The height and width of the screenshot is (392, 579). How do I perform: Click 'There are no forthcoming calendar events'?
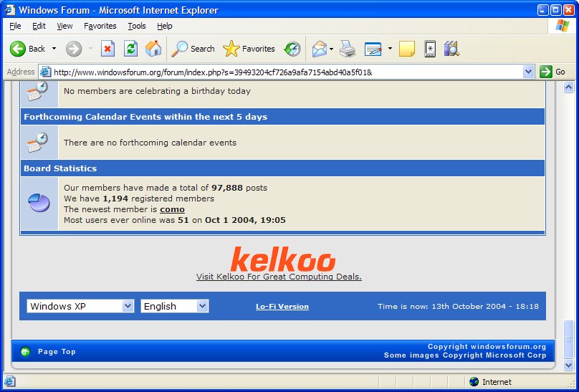click(x=150, y=143)
